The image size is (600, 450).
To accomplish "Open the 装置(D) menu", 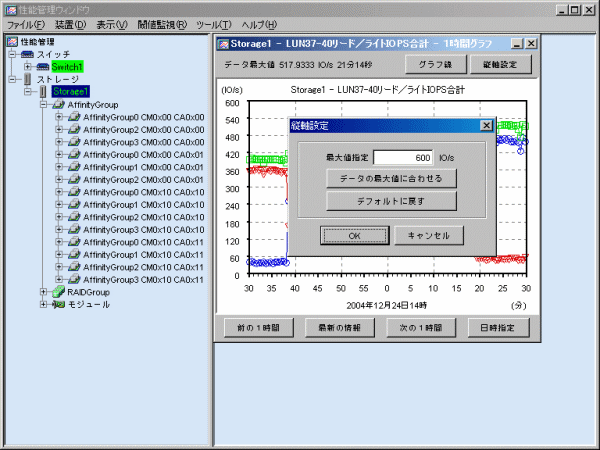I will pos(70,25).
